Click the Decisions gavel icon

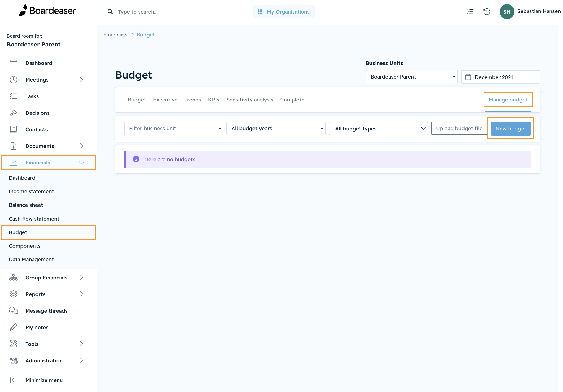pyautogui.click(x=13, y=113)
